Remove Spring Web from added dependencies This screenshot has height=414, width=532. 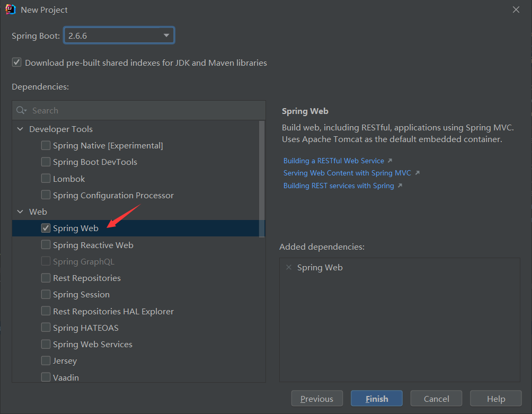tap(289, 267)
